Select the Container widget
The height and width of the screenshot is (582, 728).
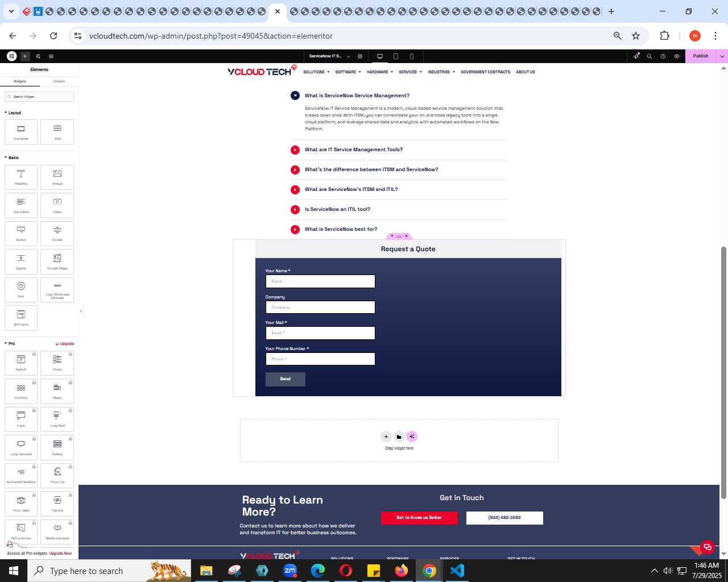point(21,132)
